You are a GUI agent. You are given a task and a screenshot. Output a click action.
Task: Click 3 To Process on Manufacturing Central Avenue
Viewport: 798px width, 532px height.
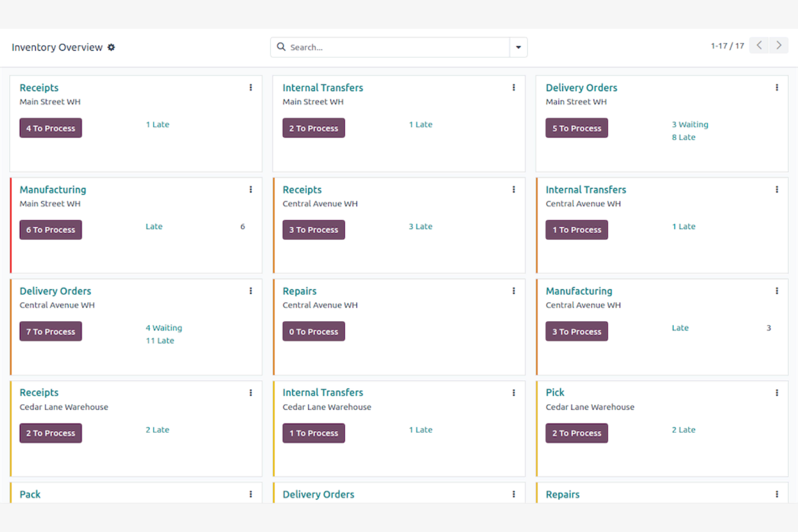click(577, 331)
